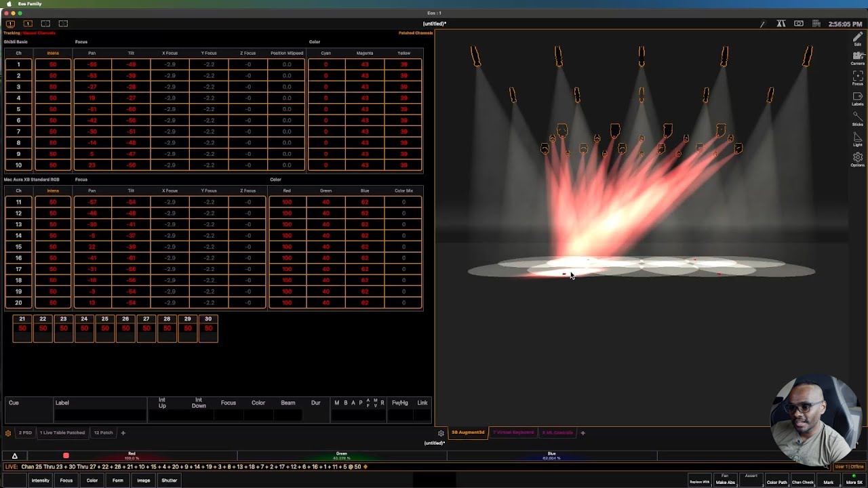This screenshot has width=868, height=488.
Task: Click the Red encoder at 100.0 %
Action: pyautogui.click(x=132, y=456)
